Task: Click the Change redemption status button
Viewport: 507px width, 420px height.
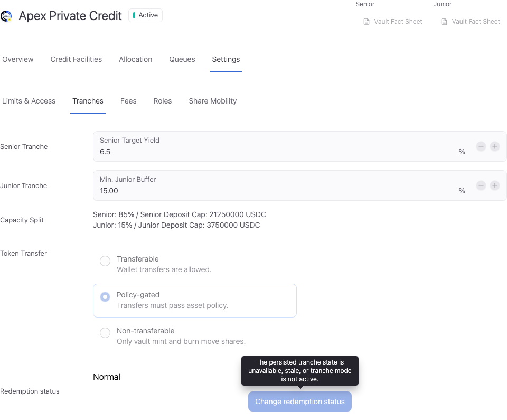Action: [300, 402]
